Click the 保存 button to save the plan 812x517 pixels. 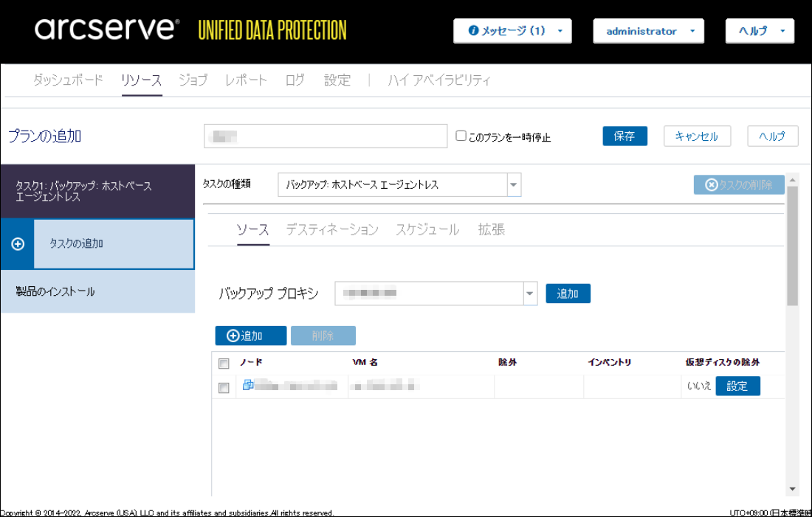pyautogui.click(x=625, y=136)
